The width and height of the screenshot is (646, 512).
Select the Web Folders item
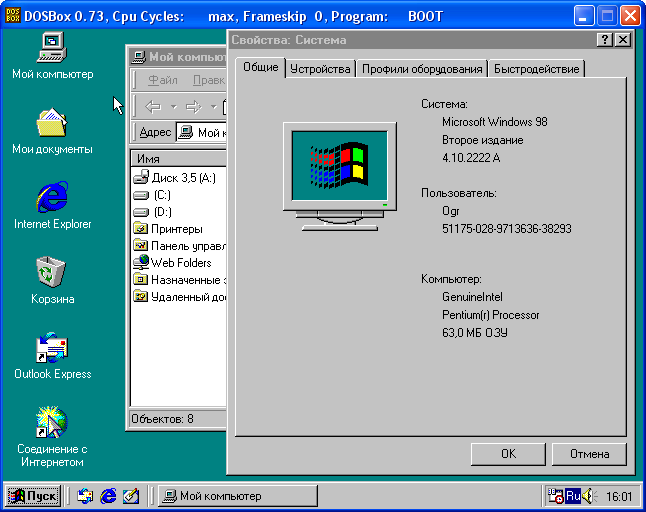tap(172, 262)
